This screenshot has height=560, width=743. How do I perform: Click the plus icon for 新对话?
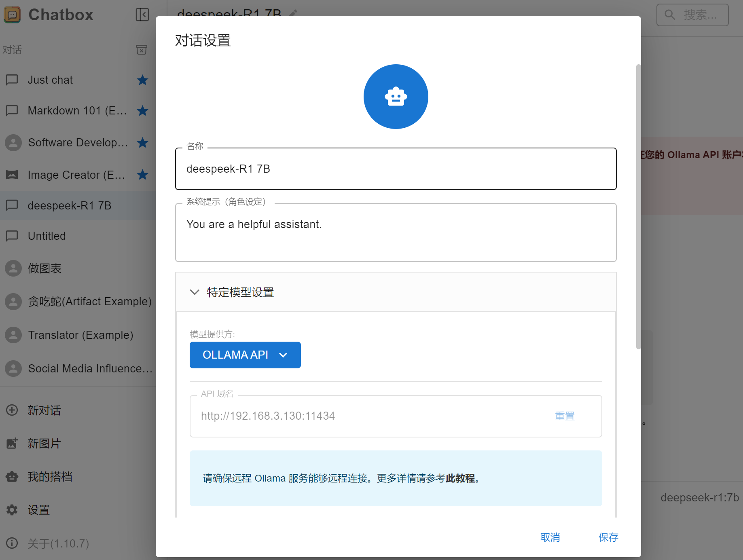(x=12, y=410)
